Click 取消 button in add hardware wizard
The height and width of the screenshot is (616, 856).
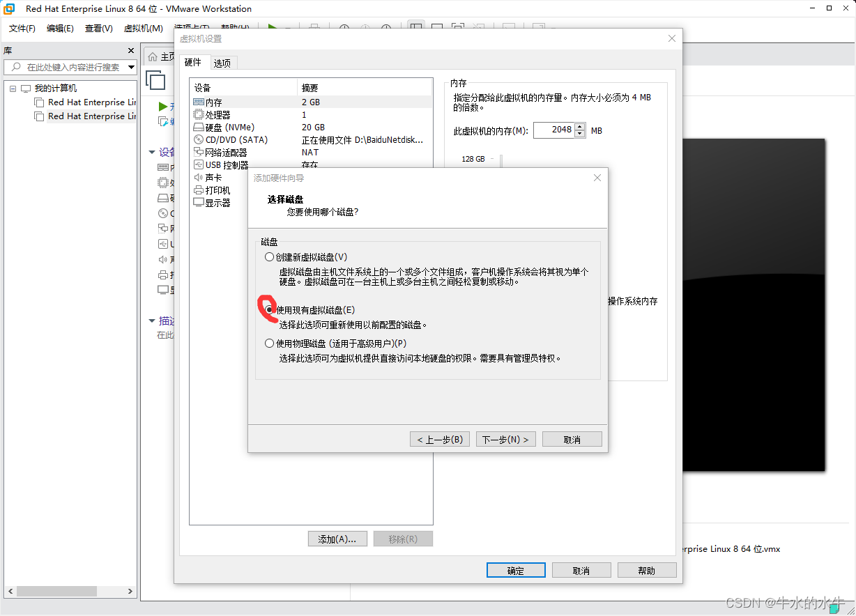(x=572, y=439)
